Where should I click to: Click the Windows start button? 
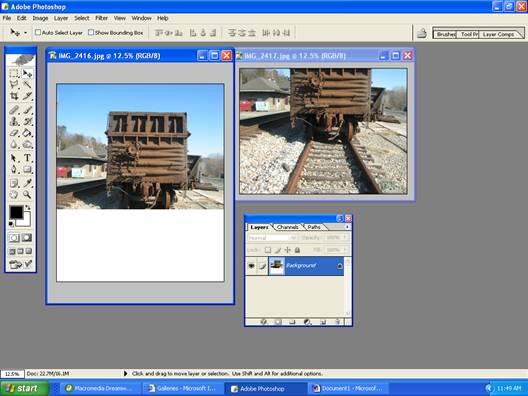24,388
